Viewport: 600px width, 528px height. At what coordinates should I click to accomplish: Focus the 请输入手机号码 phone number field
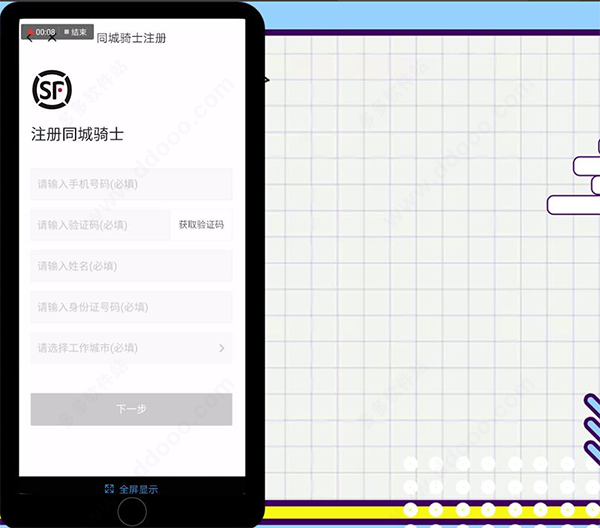tap(131, 184)
